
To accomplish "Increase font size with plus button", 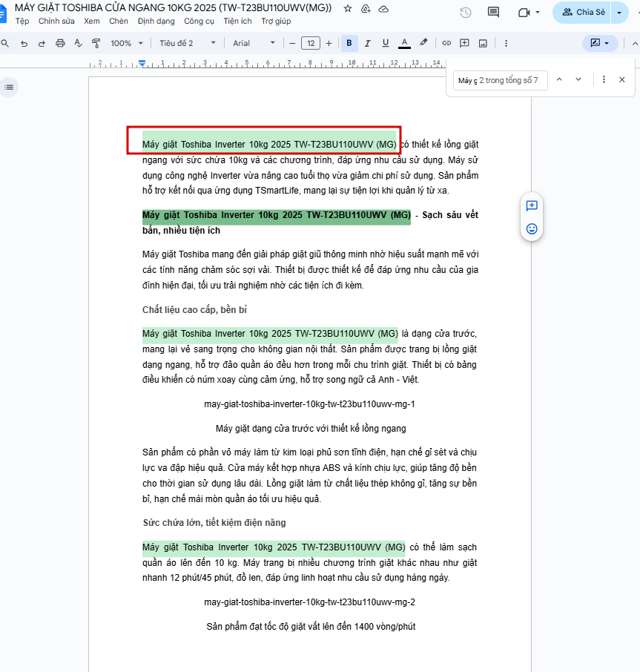I will pyautogui.click(x=329, y=43).
